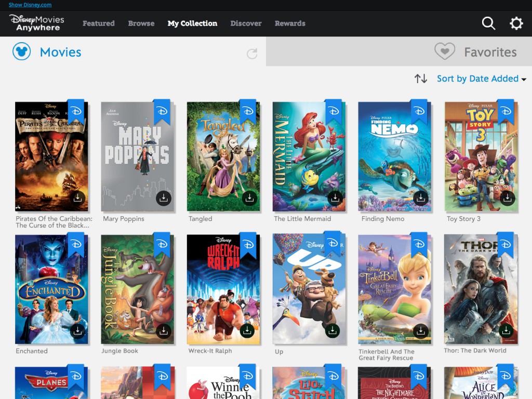Click the Show Disney.com link
Viewport: 532px width, 399px height.
(x=30, y=5)
